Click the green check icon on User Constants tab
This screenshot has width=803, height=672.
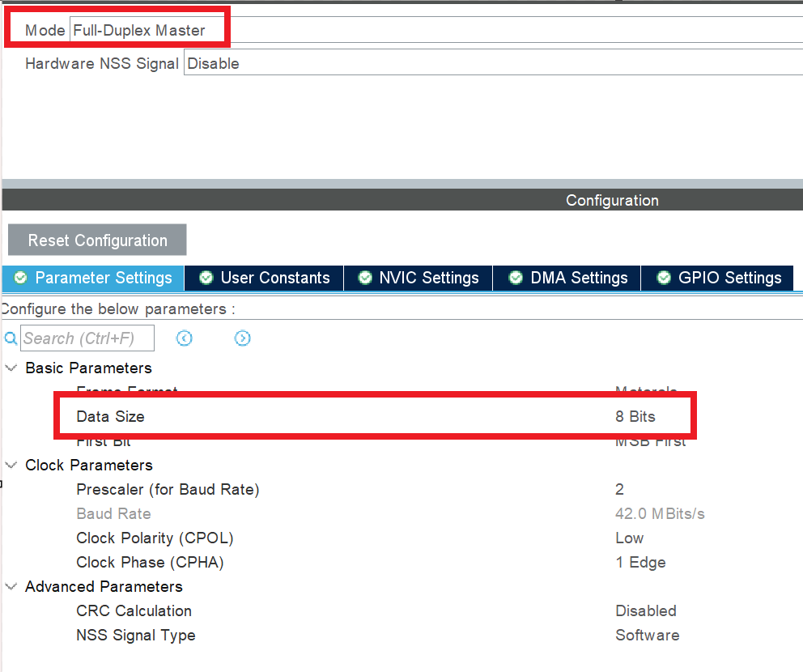(x=207, y=278)
